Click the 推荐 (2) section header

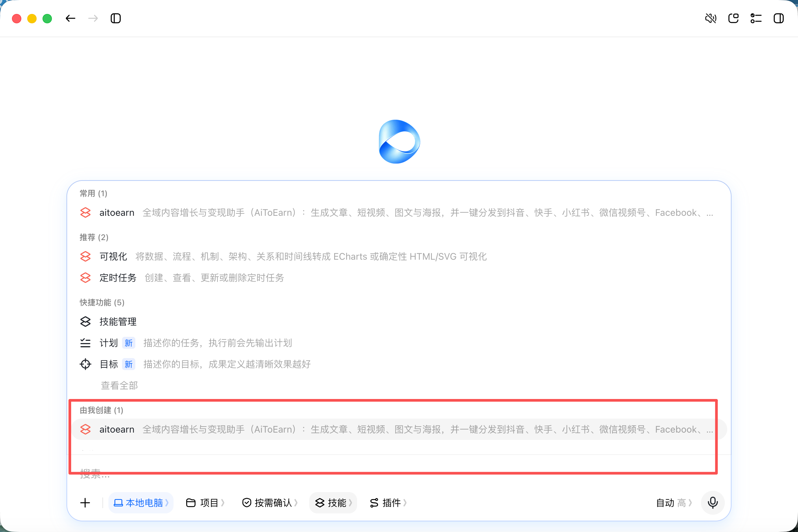[94, 237]
